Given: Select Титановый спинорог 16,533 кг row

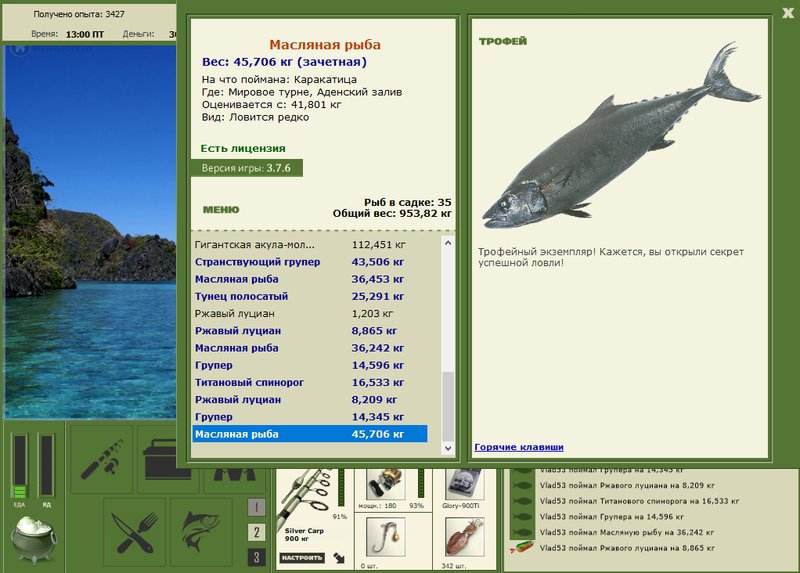Looking at the screenshot, I should coord(310,383).
